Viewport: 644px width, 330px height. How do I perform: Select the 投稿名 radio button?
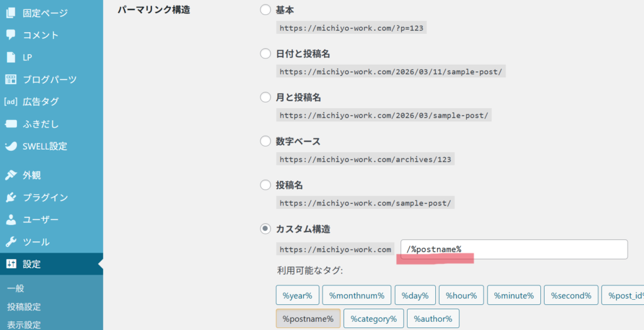pyautogui.click(x=265, y=185)
